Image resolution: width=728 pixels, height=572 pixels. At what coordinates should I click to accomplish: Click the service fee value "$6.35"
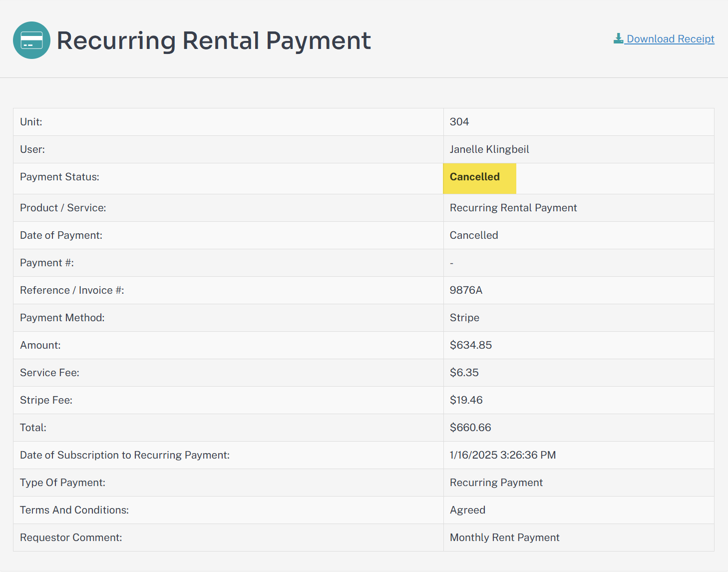464,373
